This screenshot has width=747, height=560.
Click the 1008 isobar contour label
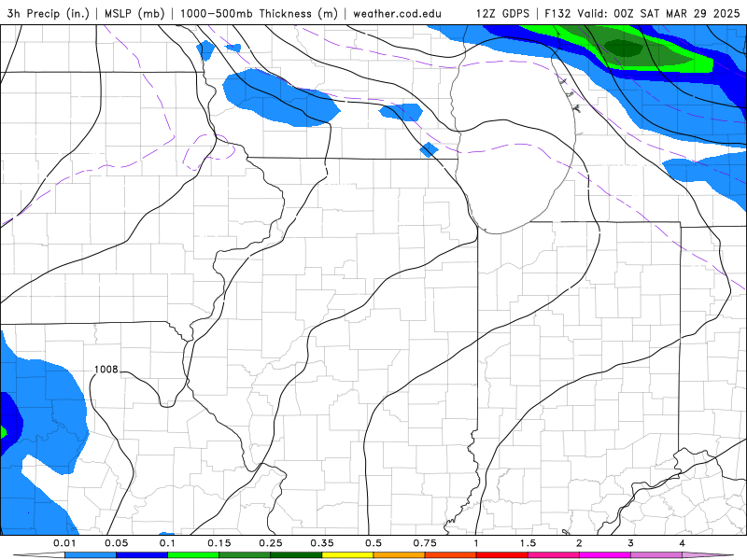(x=106, y=370)
